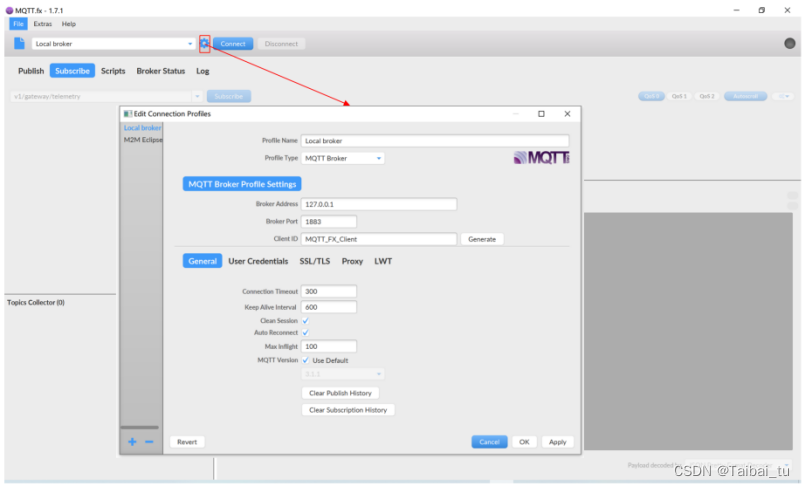
Task: Click Keep Alive Interval field
Action: coord(329,307)
